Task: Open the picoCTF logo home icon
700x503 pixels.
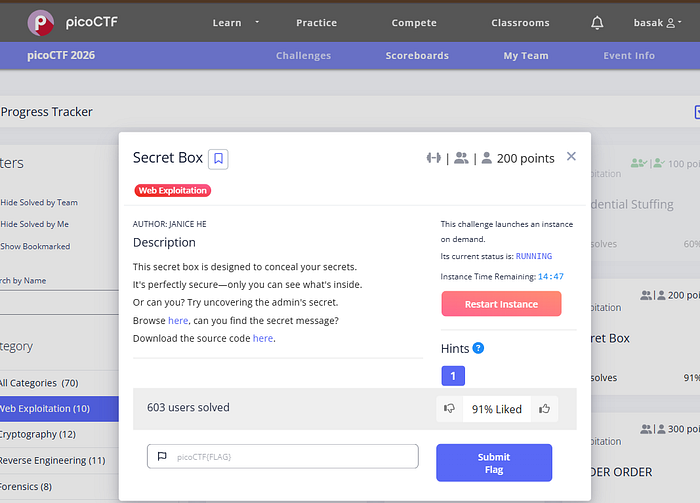Action: (x=41, y=23)
